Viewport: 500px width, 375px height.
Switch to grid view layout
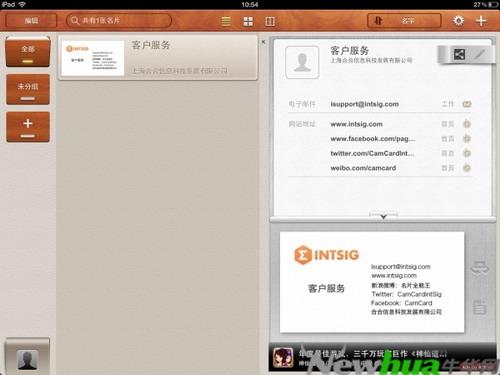[248, 21]
